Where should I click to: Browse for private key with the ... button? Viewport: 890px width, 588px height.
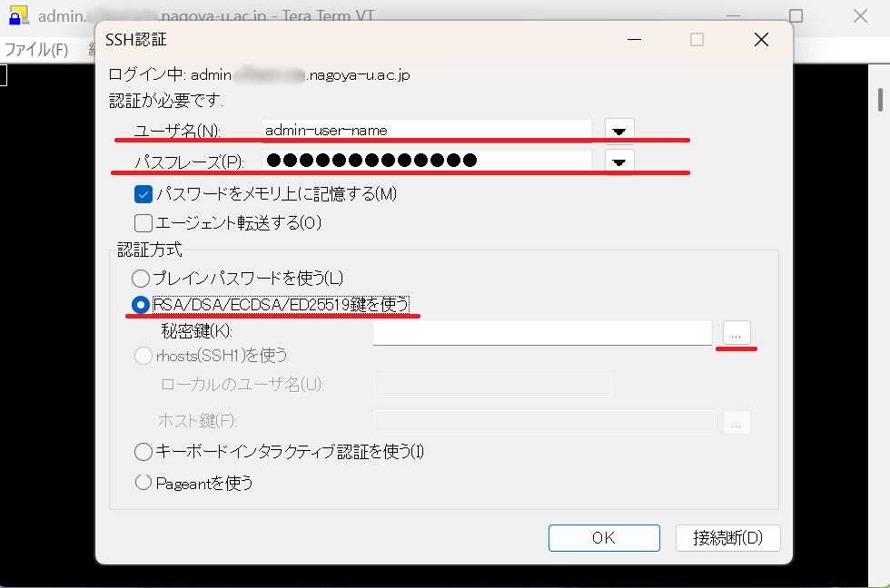737,333
